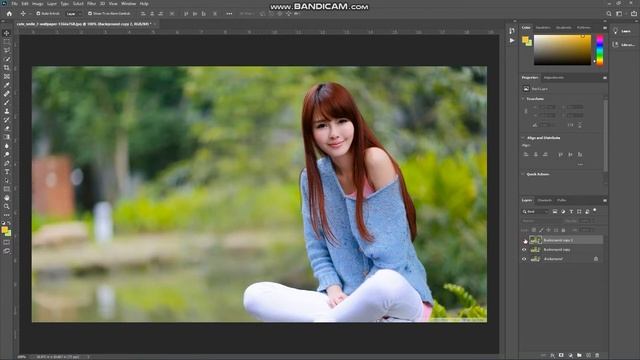Click the Home icon in options bar
640x360 pixels.
click(9, 13)
